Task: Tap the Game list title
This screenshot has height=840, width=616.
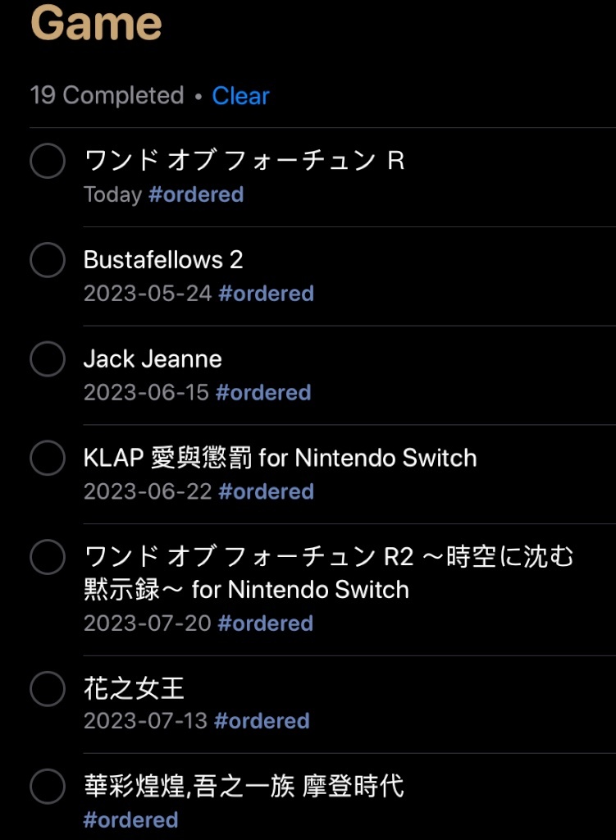Action: click(x=96, y=22)
